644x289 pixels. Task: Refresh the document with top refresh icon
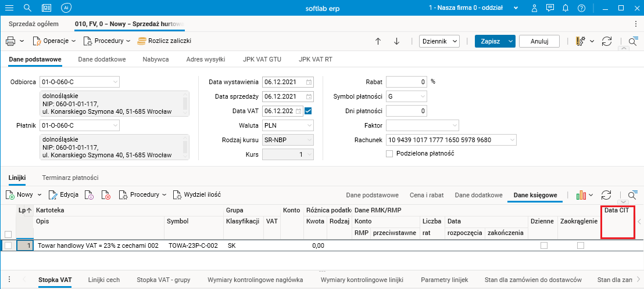click(x=607, y=41)
